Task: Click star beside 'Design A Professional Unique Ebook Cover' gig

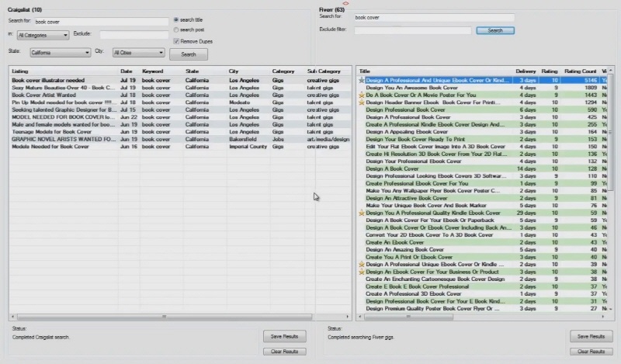Action: click(x=362, y=264)
